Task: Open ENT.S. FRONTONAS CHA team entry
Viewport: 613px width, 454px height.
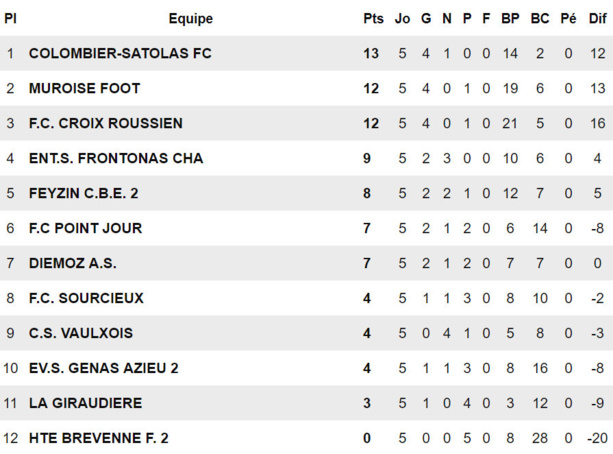Action: pos(116,158)
